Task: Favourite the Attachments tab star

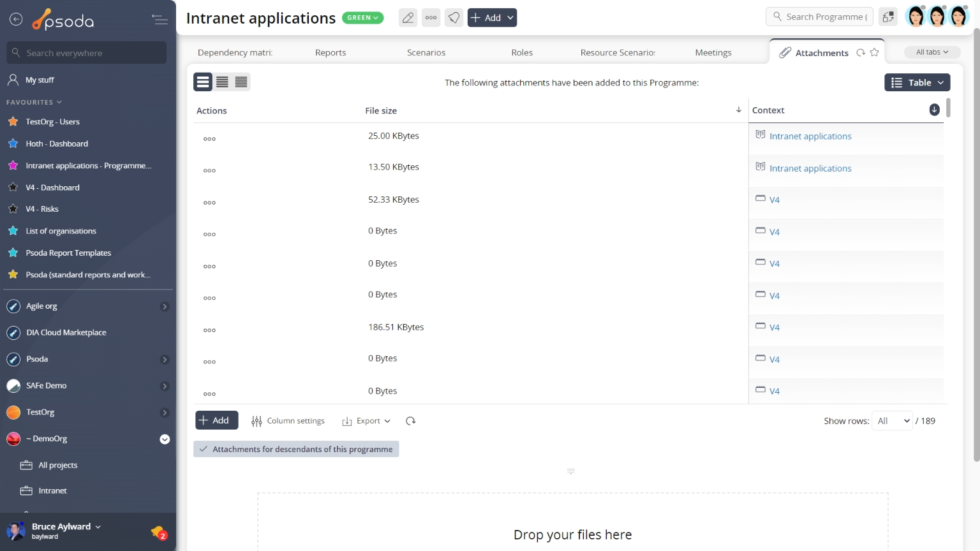Action: coord(874,53)
